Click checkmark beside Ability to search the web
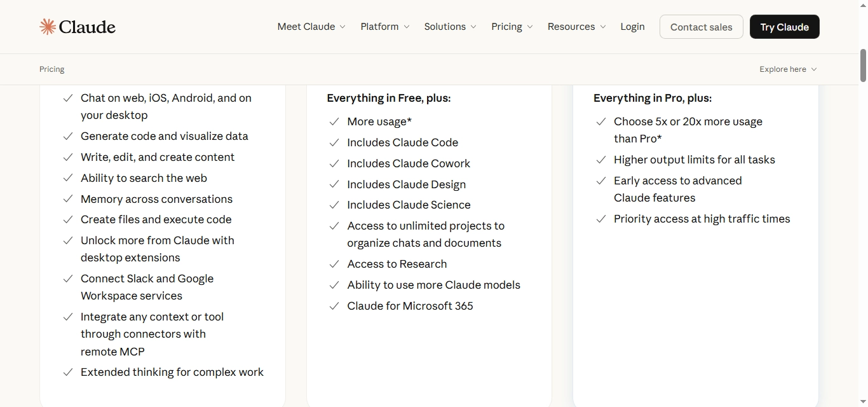Screen dimensions: 868x407 pyautogui.click(x=68, y=179)
